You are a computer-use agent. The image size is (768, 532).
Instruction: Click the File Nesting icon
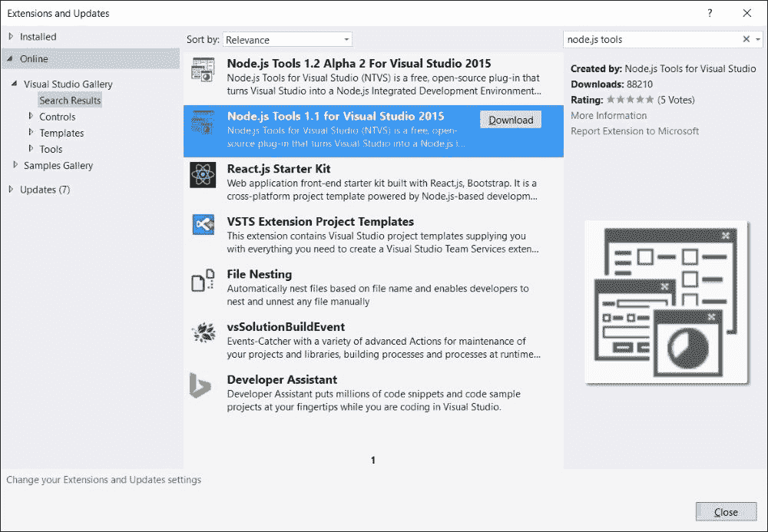point(203,280)
